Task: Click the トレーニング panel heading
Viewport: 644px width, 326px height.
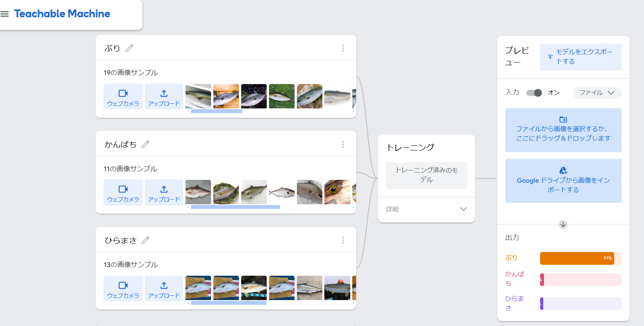Action: tap(410, 147)
